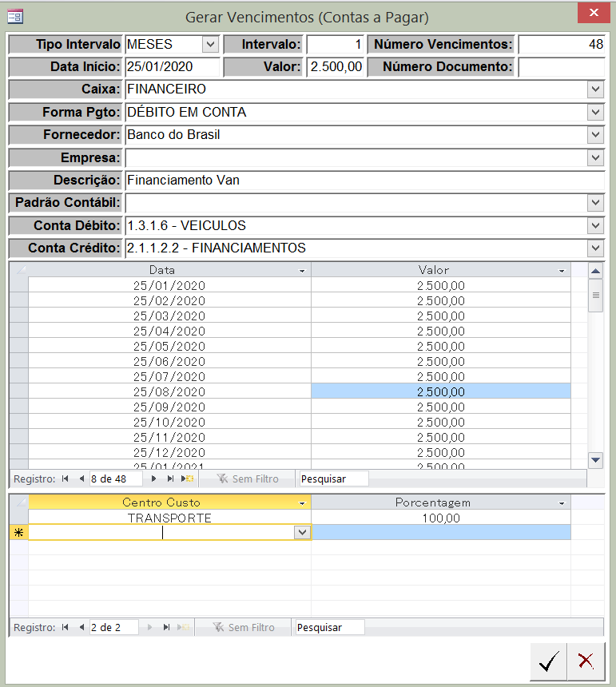Click the green checkmark confirm button
616x687 pixels.
click(x=548, y=661)
